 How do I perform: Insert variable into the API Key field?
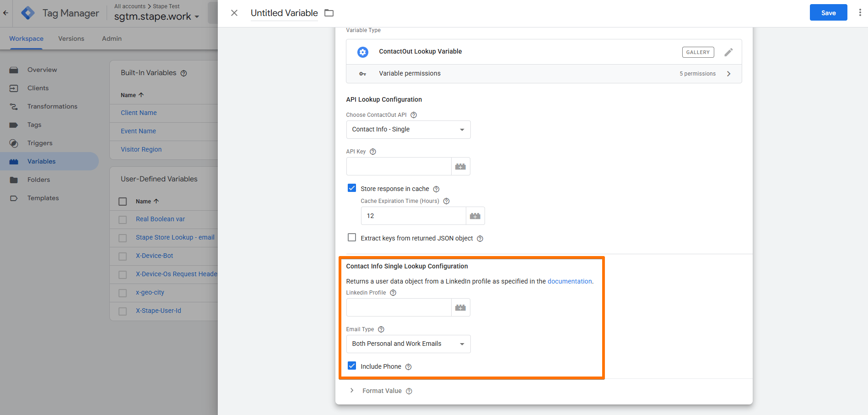coord(461,166)
